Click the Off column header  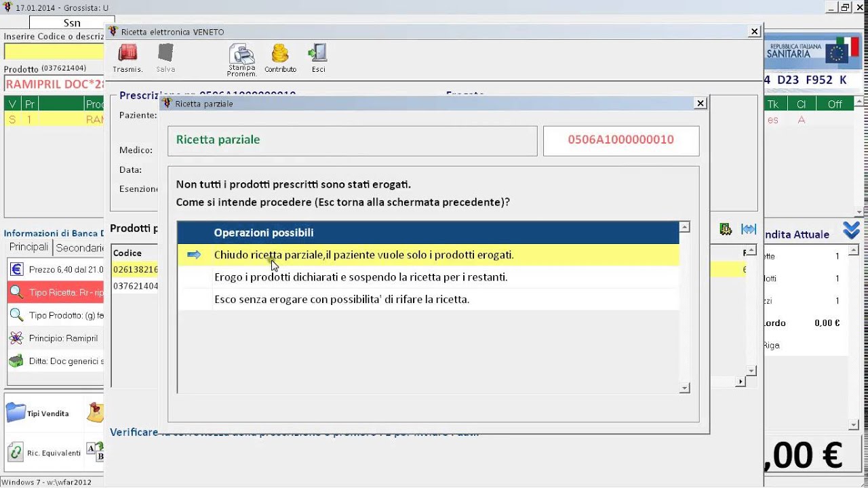[x=835, y=104]
